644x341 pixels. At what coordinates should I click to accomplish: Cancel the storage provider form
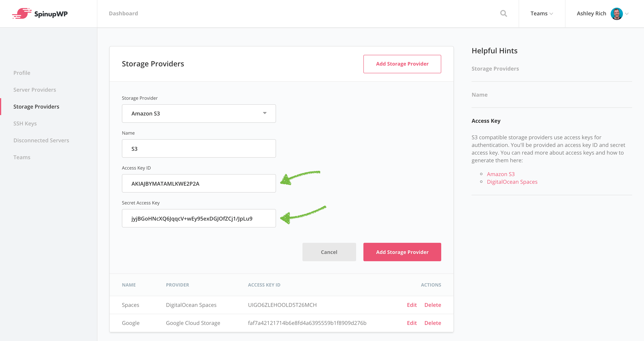[329, 252]
